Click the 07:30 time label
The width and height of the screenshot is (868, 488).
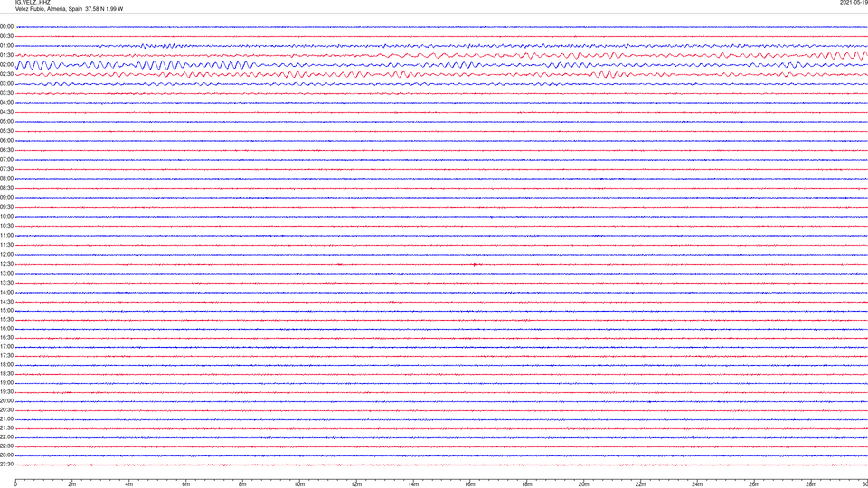click(x=6, y=169)
